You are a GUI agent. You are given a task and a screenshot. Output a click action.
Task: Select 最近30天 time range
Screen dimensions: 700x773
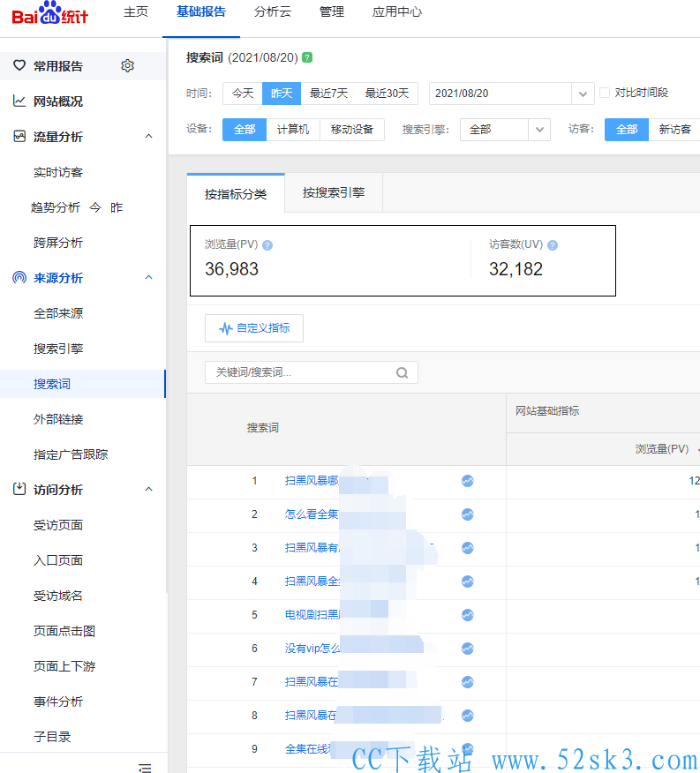click(388, 94)
